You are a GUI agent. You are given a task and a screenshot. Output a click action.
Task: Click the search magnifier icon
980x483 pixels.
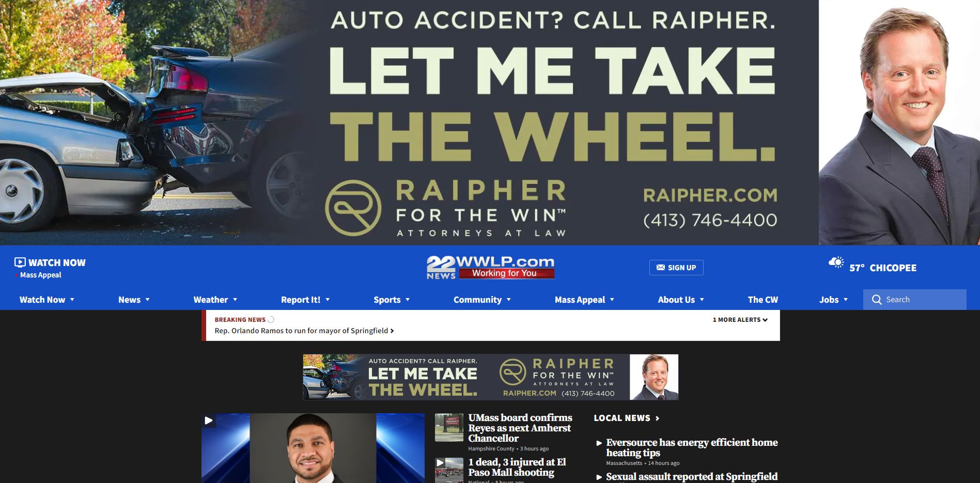click(877, 300)
